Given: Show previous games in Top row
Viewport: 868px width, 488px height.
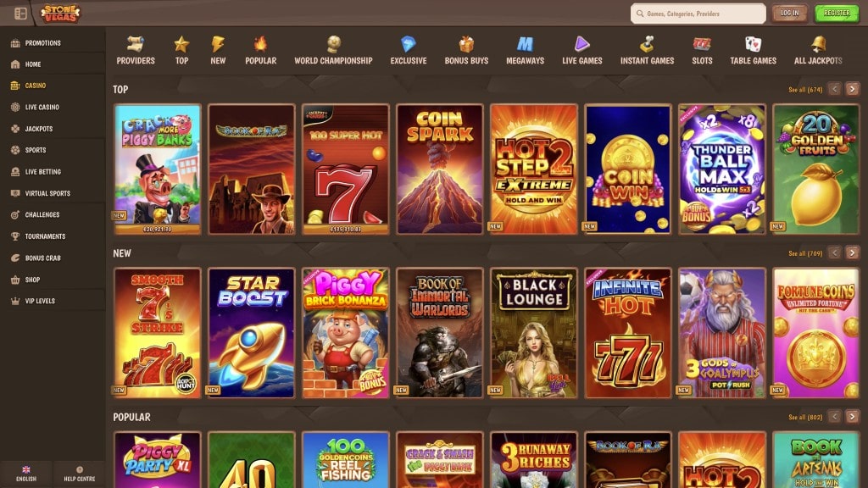Looking at the screenshot, I should pos(835,88).
